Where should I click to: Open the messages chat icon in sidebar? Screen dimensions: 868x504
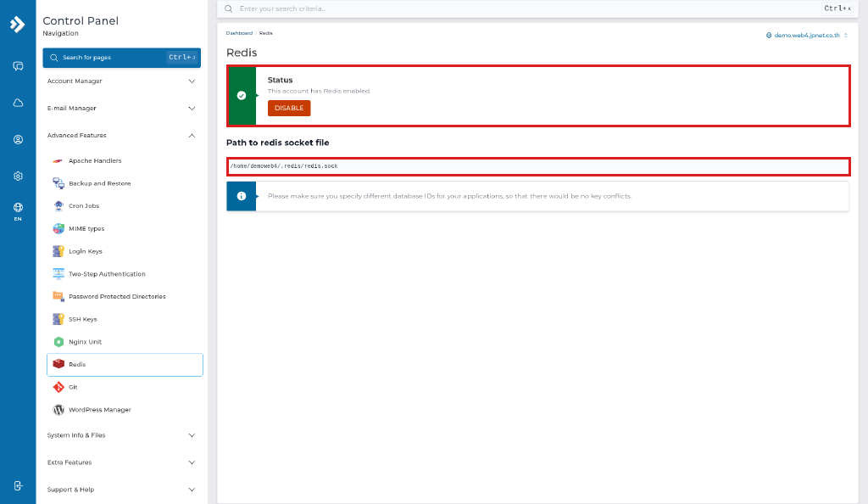pyautogui.click(x=19, y=66)
